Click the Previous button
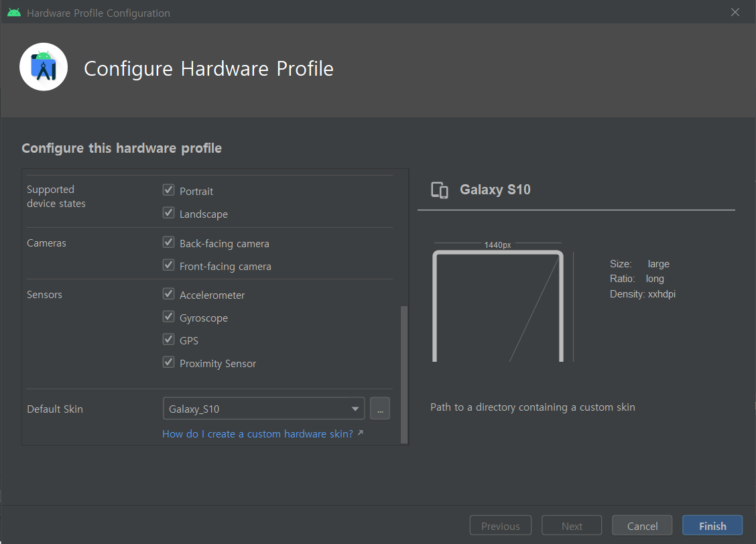Viewport: 756px width, 544px height. click(x=501, y=526)
